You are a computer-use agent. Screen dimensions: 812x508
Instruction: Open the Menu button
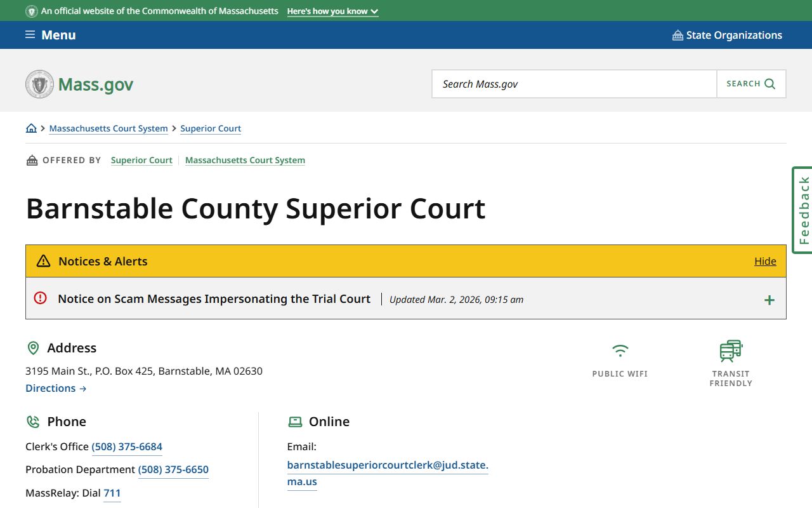tap(51, 35)
